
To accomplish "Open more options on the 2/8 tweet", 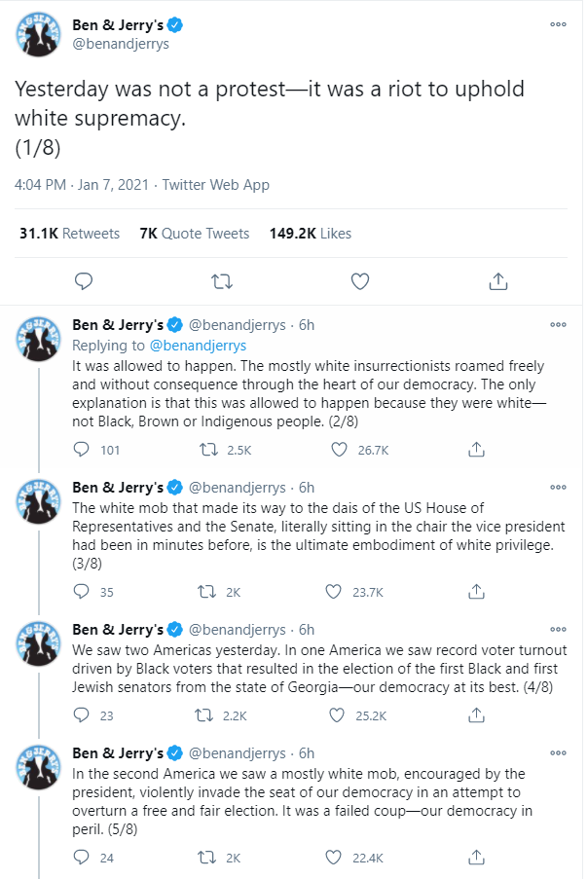I will pos(558,324).
